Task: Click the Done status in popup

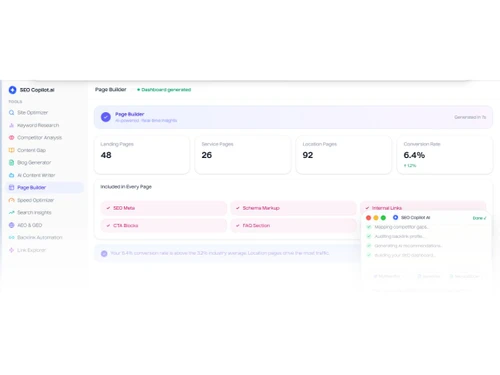Action: [479, 218]
